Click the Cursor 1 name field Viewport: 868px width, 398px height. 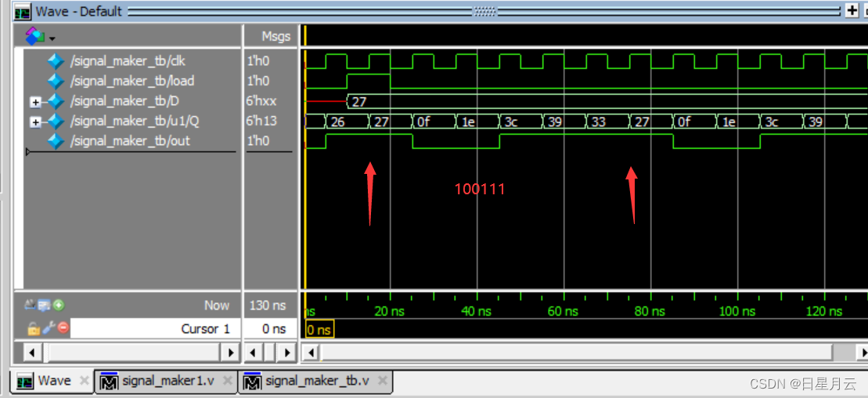click(156, 329)
